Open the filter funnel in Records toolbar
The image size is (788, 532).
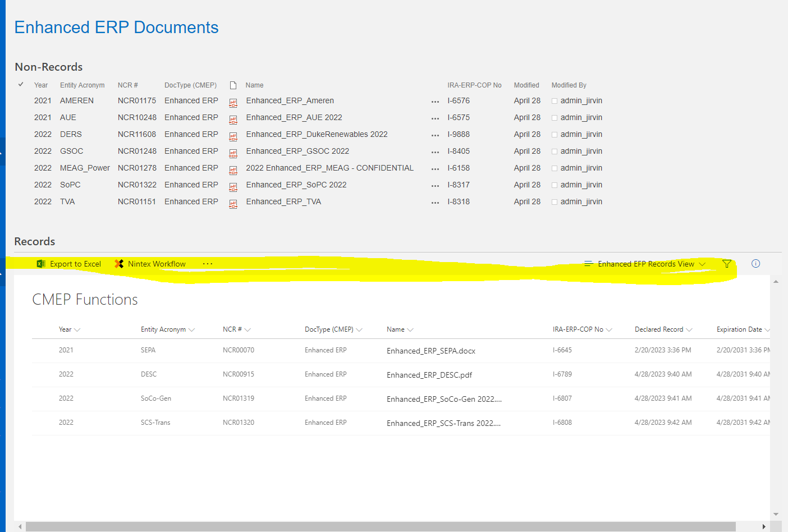pyautogui.click(x=727, y=264)
